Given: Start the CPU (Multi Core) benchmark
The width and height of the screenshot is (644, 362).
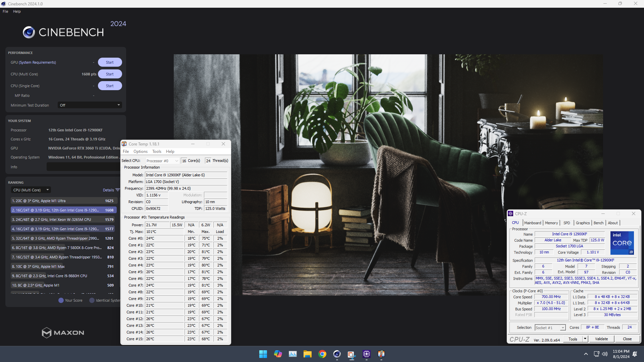Looking at the screenshot, I should (110, 74).
